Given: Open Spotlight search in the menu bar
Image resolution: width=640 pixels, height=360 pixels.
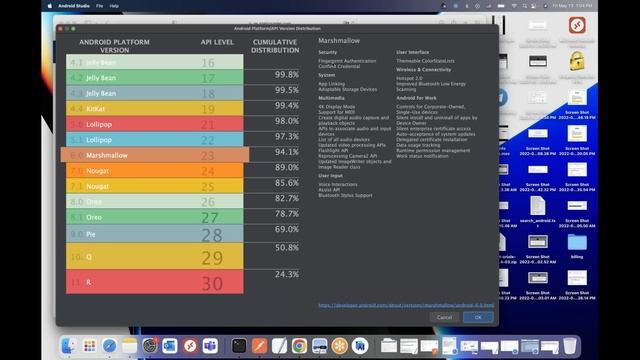Looking at the screenshot, I should click(524, 6).
